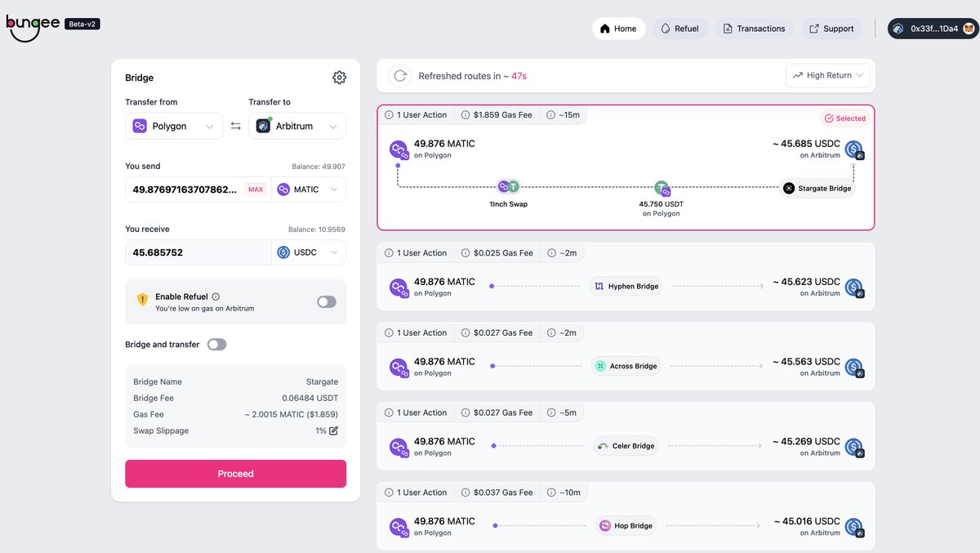Click the refresh routes circular icon

tap(400, 76)
